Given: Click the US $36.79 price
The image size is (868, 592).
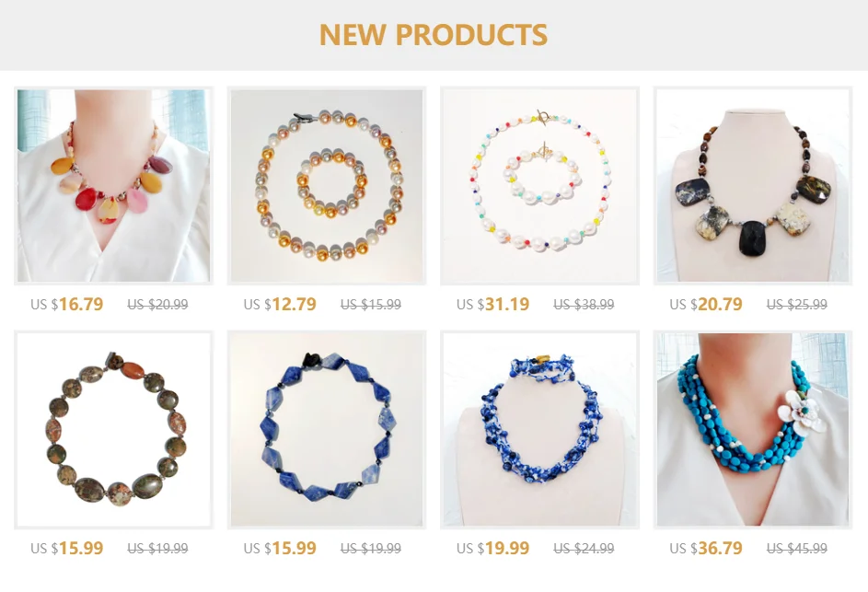Looking at the screenshot, I should [706, 548].
